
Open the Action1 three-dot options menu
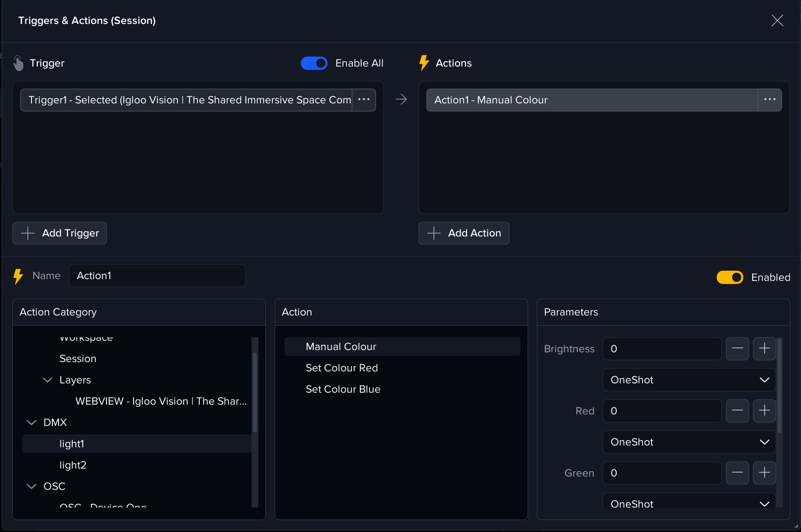[769, 100]
